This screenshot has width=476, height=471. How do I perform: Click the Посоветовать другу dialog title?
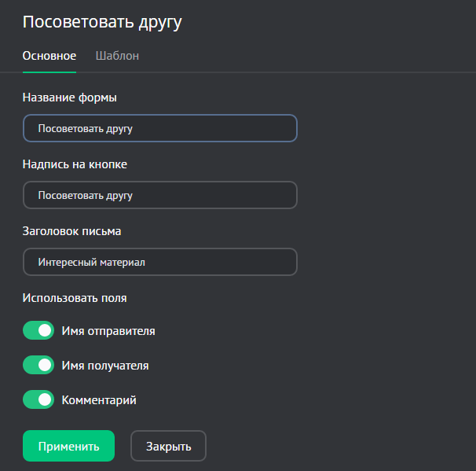102,22
